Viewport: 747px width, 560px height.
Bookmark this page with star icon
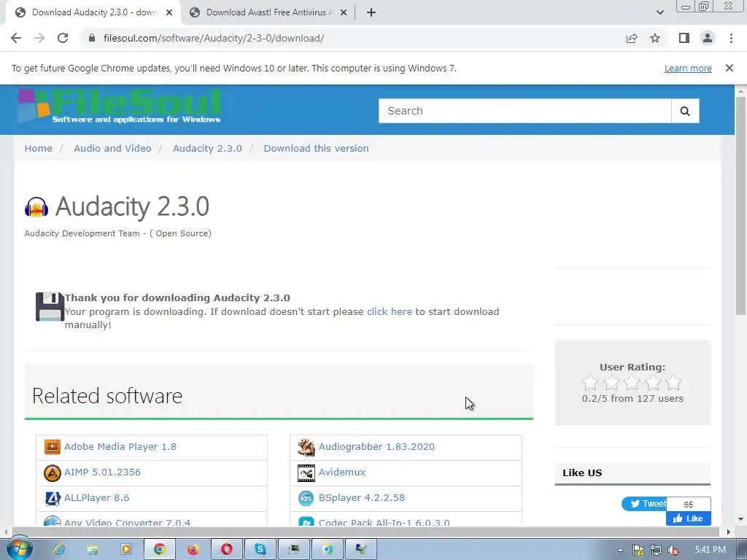(x=655, y=38)
